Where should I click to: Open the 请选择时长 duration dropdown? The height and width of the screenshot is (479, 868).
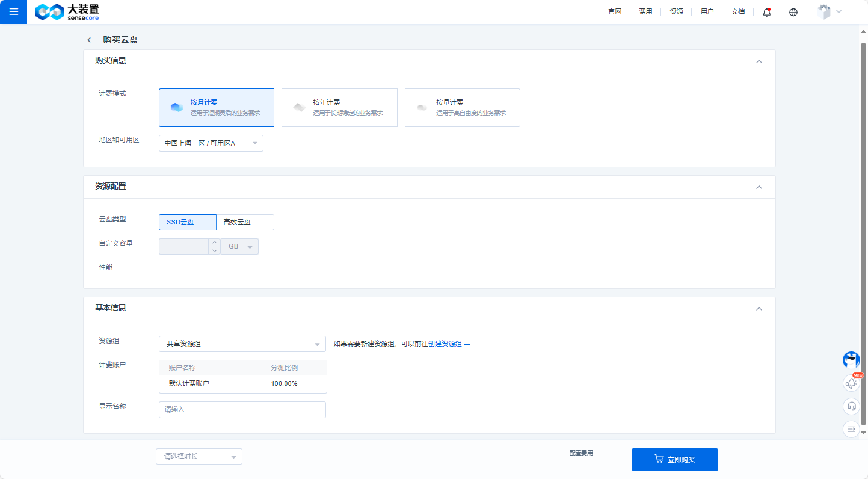coord(199,457)
